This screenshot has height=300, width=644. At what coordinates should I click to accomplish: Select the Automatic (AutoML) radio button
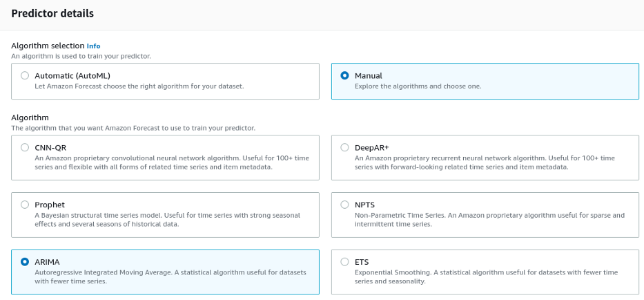(26, 75)
